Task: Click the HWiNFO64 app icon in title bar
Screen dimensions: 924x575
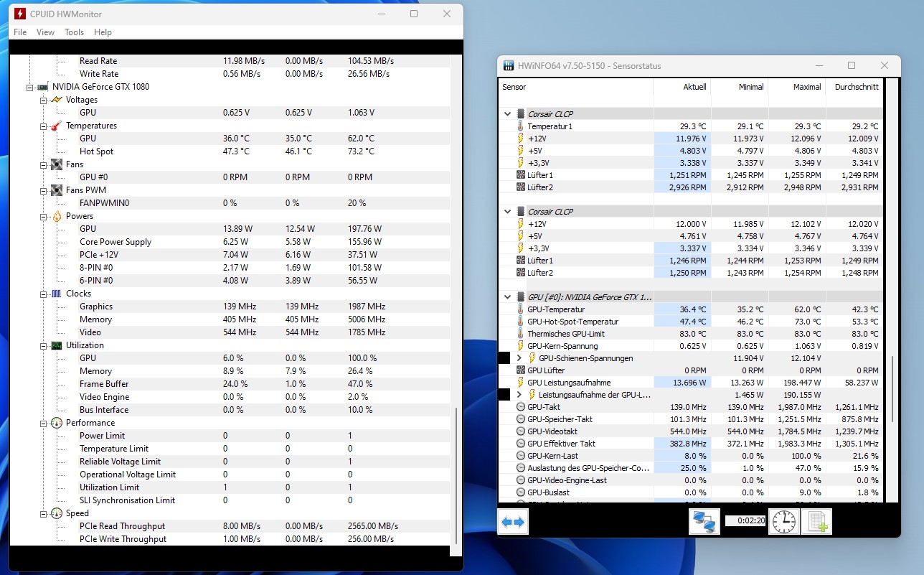Action: coord(508,66)
